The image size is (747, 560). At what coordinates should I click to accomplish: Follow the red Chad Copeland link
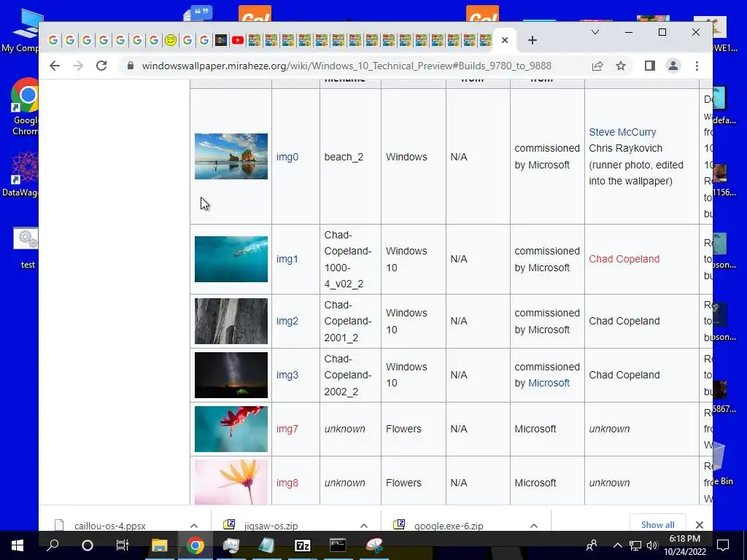click(624, 259)
